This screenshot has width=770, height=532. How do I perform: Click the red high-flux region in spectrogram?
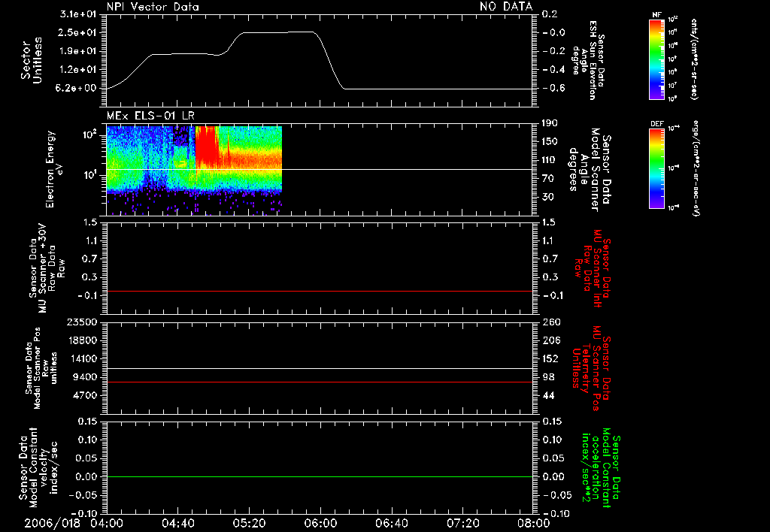(x=206, y=147)
